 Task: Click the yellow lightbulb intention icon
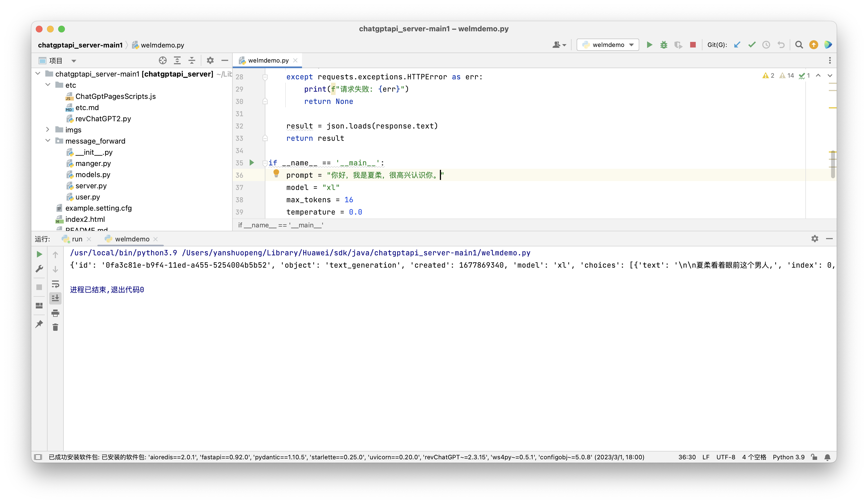click(x=276, y=173)
